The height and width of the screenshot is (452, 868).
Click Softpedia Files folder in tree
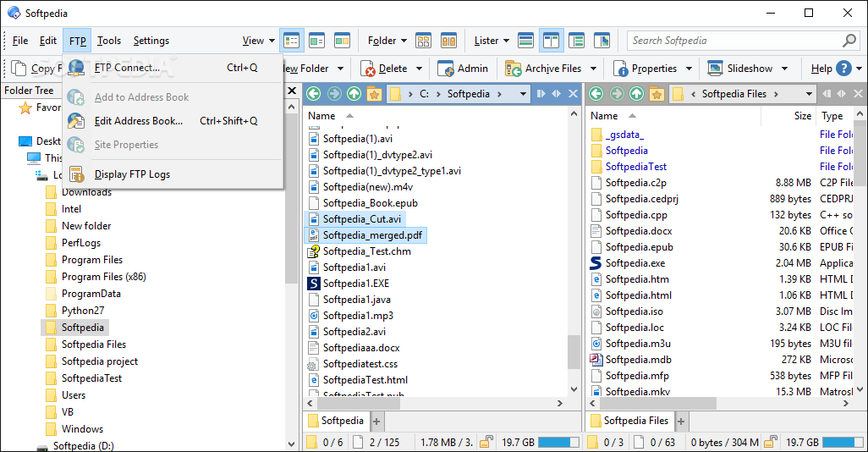94,345
